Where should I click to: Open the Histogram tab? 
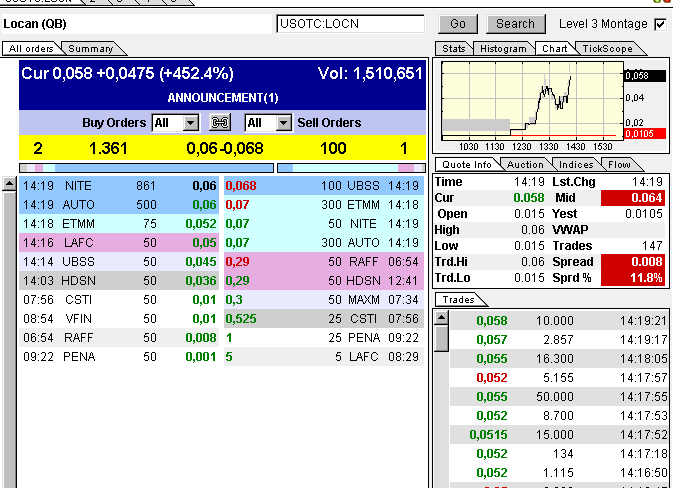(502, 48)
